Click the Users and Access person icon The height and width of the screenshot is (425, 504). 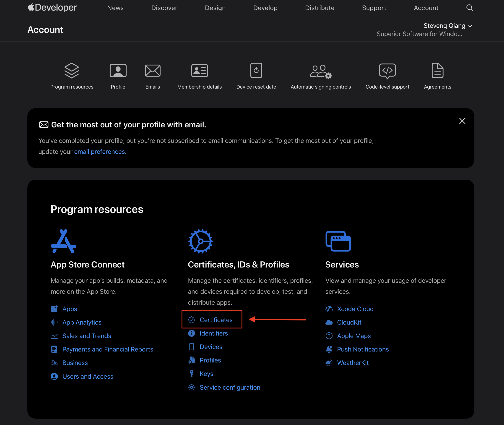tap(55, 376)
